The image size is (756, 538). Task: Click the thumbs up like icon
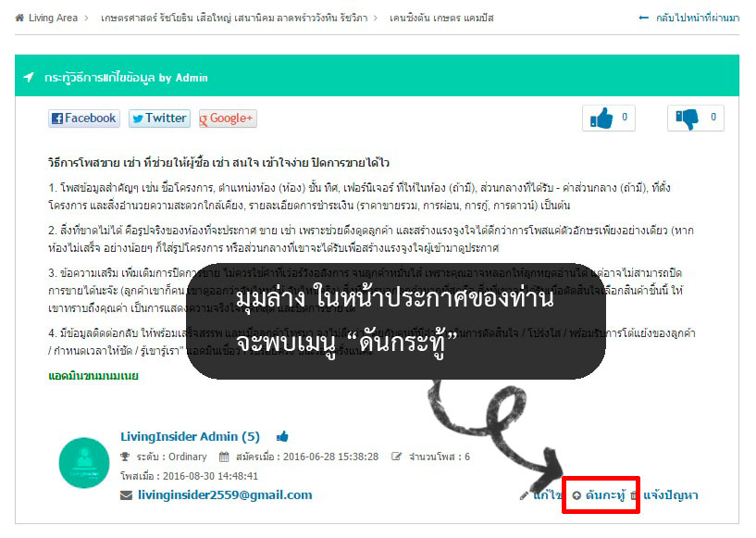click(601, 119)
